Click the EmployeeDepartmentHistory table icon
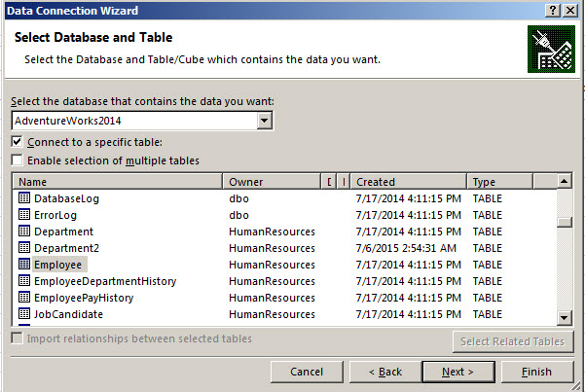This screenshot has width=585, height=392. coord(24,281)
